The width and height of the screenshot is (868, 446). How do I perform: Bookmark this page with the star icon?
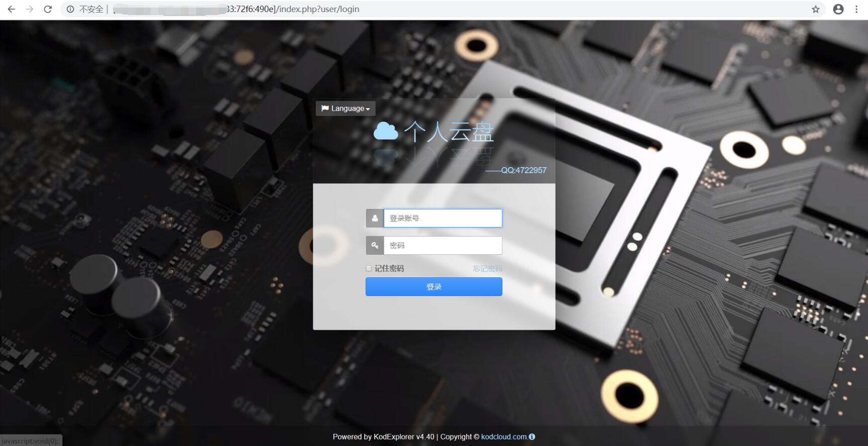coord(816,9)
